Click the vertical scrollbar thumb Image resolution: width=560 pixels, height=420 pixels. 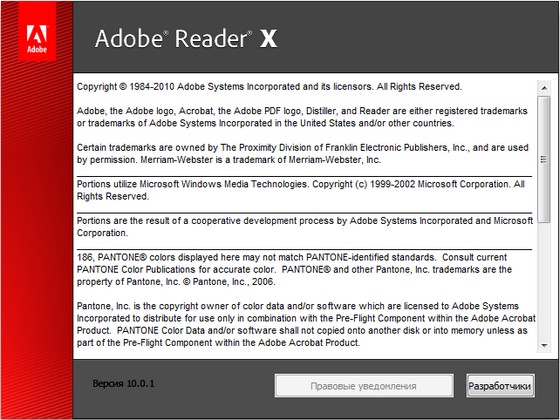(x=544, y=160)
